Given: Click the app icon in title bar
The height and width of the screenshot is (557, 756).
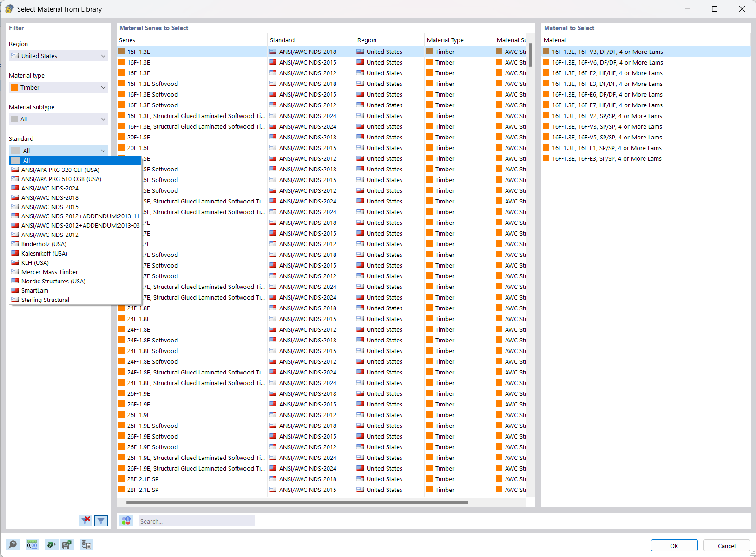Looking at the screenshot, I should [x=9, y=9].
